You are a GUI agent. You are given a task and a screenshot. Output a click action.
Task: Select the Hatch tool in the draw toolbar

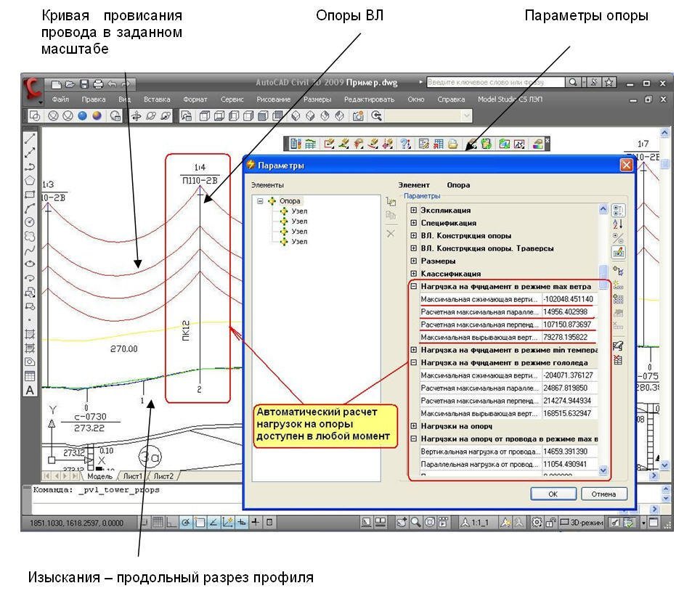[x=30, y=334]
